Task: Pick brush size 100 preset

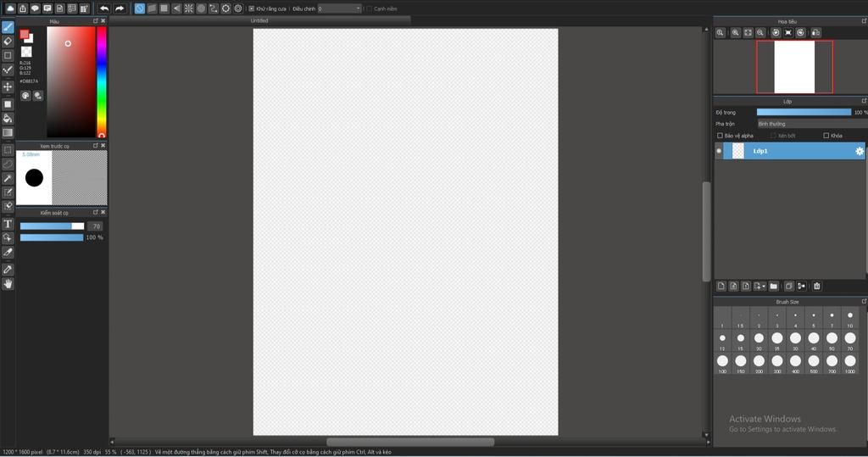Action: click(x=722, y=364)
